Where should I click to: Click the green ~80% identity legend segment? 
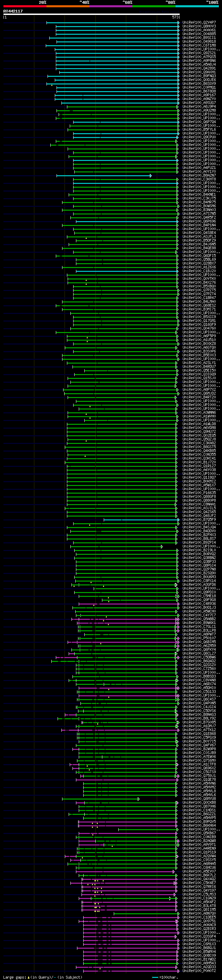(x=154, y=6)
